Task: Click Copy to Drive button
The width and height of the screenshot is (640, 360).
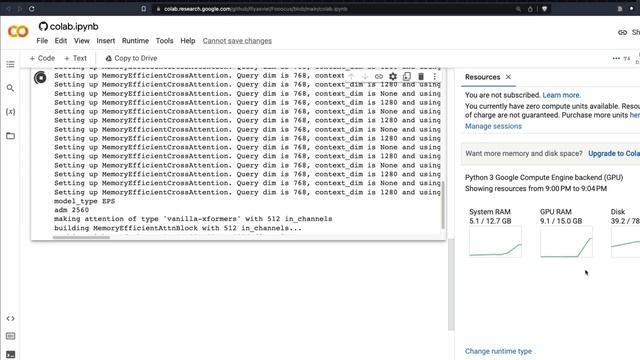Action: pos(131,58)
